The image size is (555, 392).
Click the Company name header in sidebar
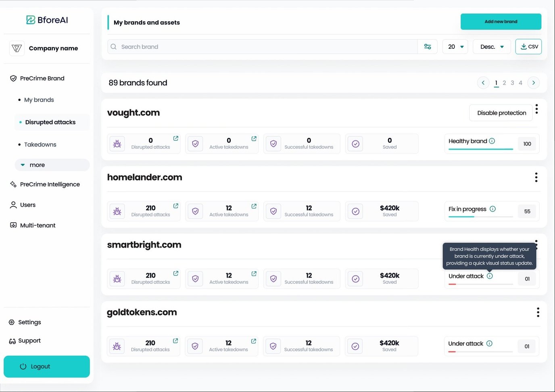(x=44, y=48)
